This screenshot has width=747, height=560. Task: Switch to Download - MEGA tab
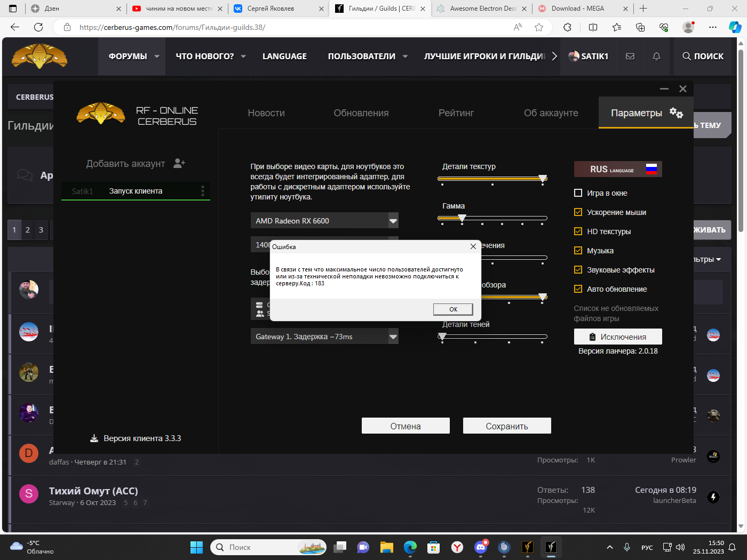click(583, 9)
